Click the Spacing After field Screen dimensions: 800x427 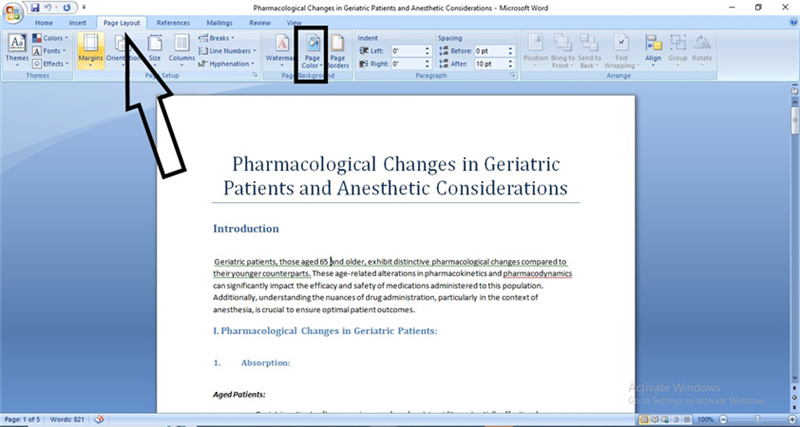(490, 64)
